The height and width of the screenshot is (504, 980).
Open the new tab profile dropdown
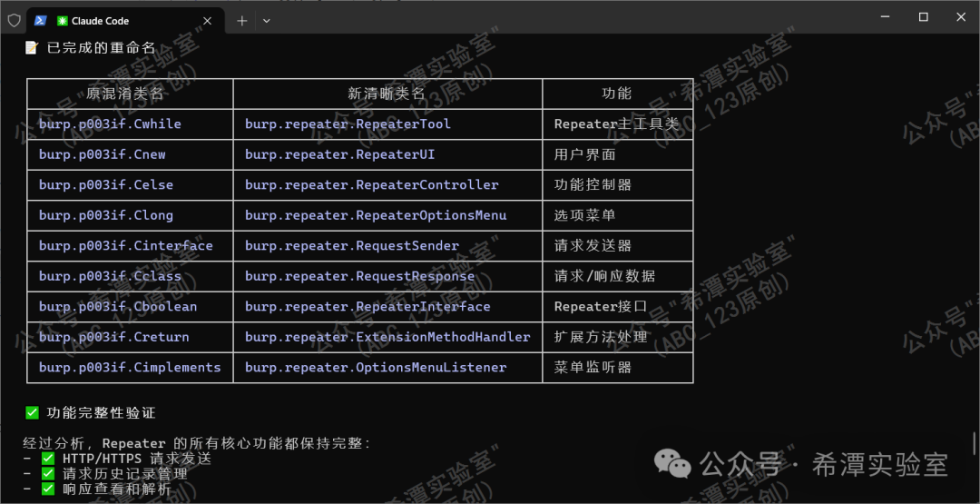tap(267, 21)
